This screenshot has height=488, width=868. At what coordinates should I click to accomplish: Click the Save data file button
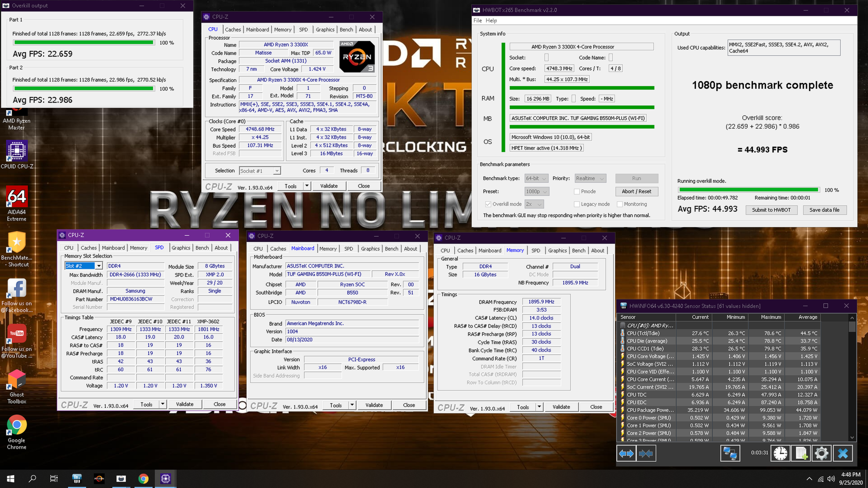824,210
